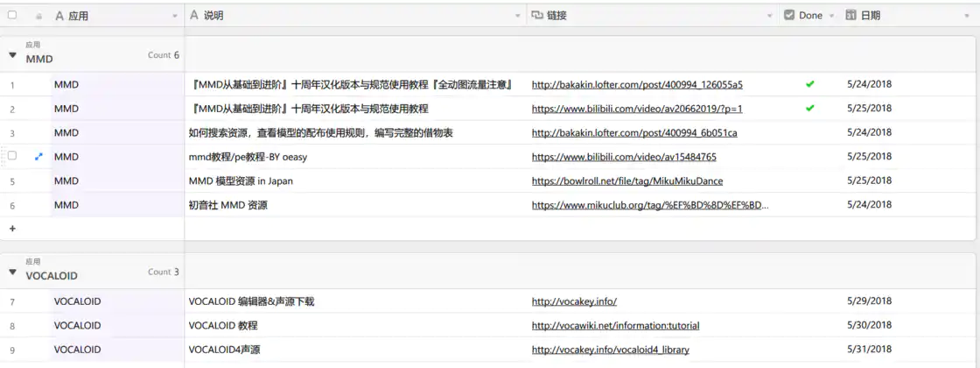Select the MMD cell in row 5

click(x=117, y=180)
